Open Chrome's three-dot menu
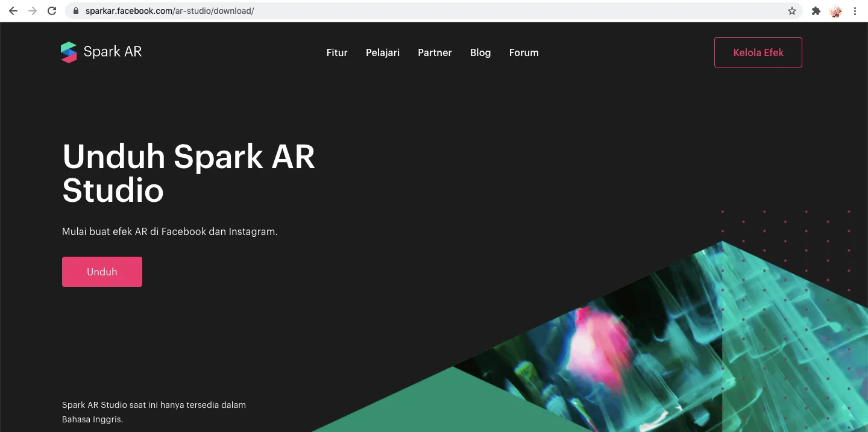The width and height of the screenshot is (868, 432). 855,11
